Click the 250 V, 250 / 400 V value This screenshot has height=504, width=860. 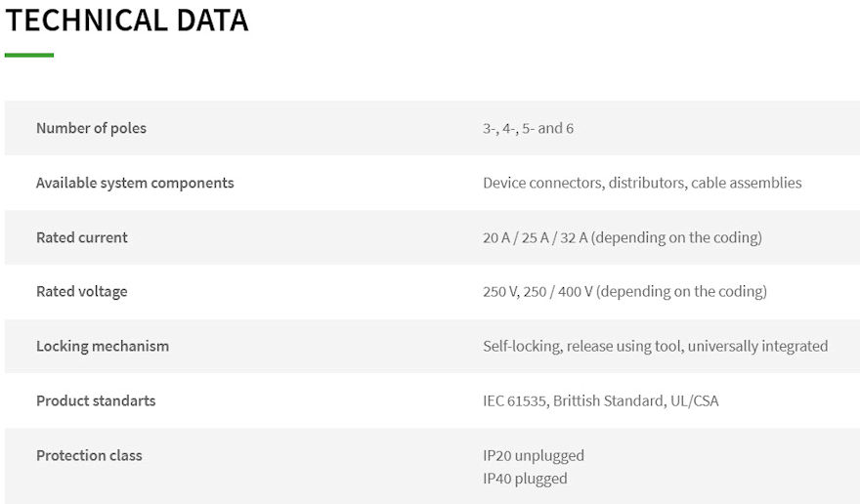[x=537, y=291]
